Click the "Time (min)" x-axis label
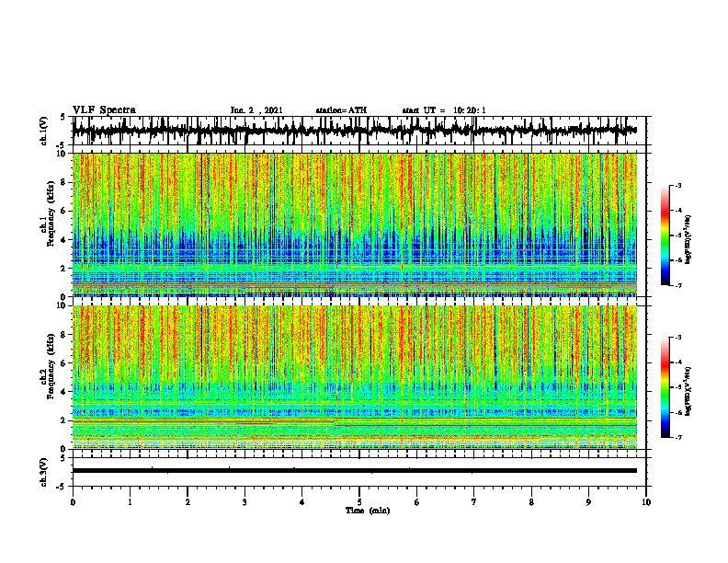728x563 pixels. pyautogui.click(x=368, y=511)
